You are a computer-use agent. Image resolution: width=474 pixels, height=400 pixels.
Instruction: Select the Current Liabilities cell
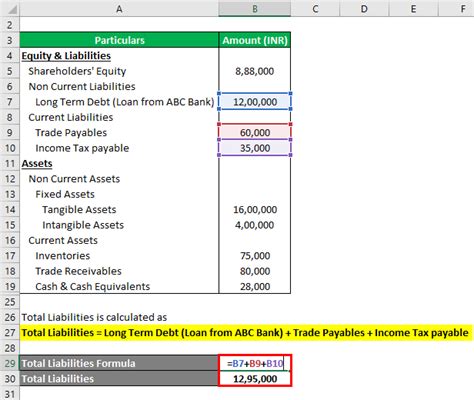119,117
